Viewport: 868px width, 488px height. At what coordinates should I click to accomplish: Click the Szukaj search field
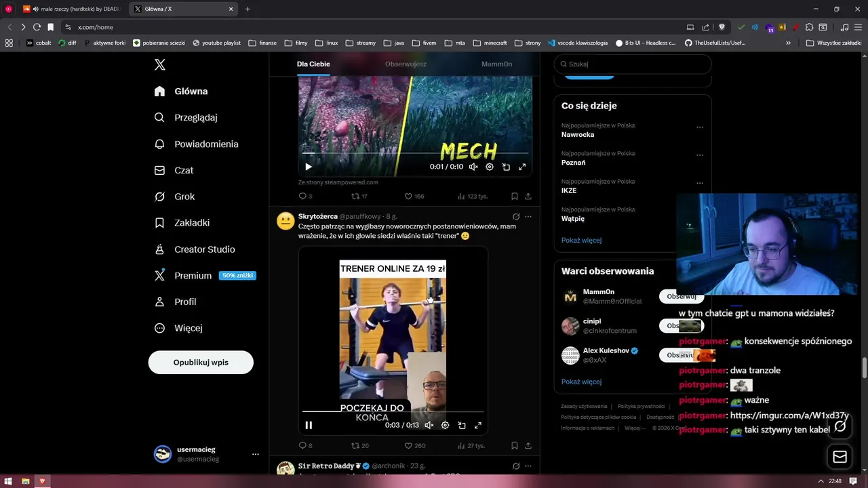[x=633, y=64]
